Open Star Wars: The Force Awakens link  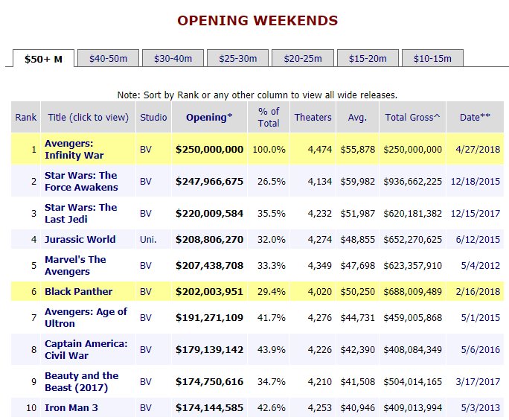coord(81,181)
